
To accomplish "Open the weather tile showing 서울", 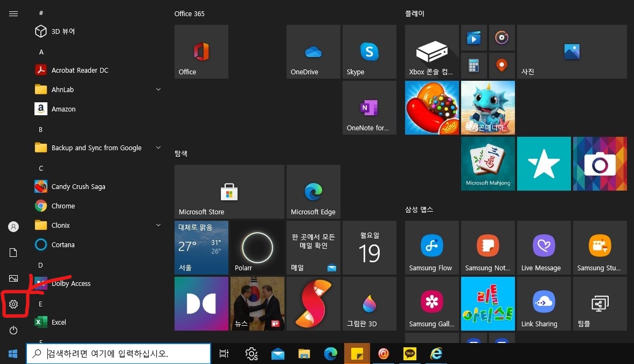I will [x=201, y=248].
